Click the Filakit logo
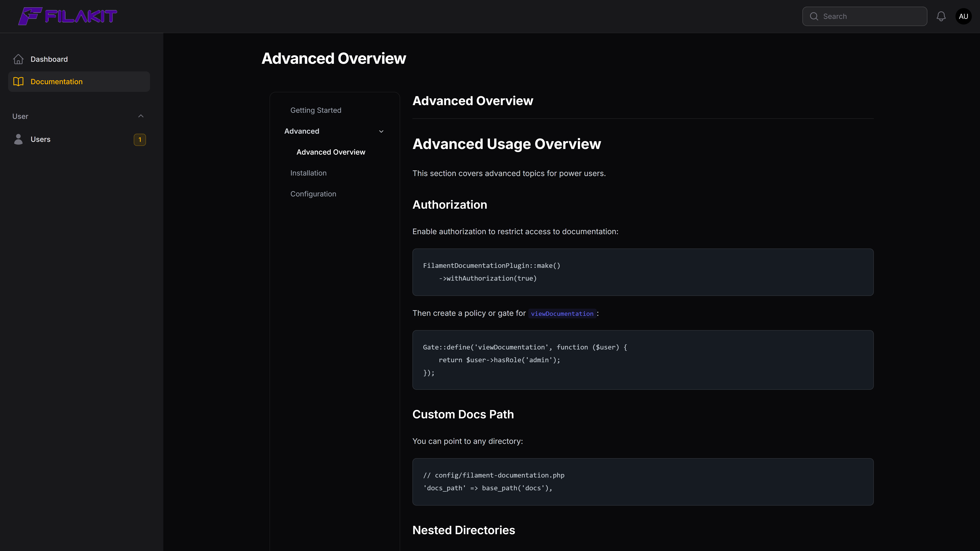Image resolution: width=980 pixels, height=551 pixels. click(68, 16)
